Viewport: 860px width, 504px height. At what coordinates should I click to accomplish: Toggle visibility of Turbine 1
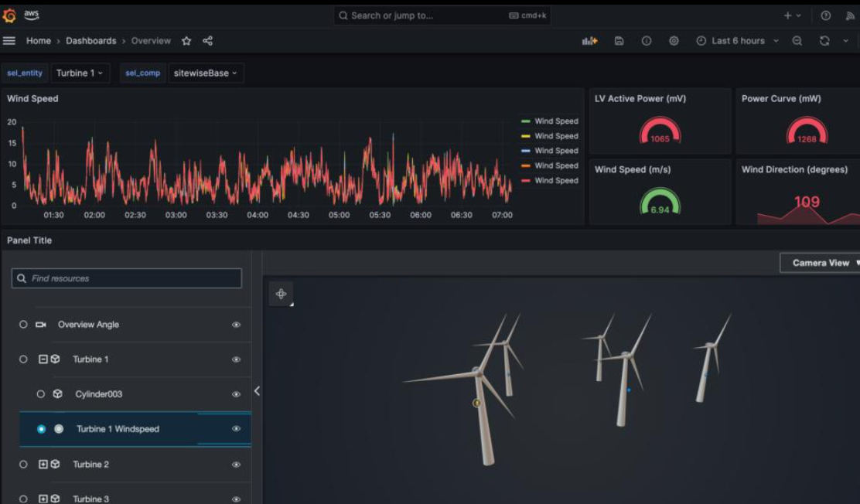coord(237,359)
